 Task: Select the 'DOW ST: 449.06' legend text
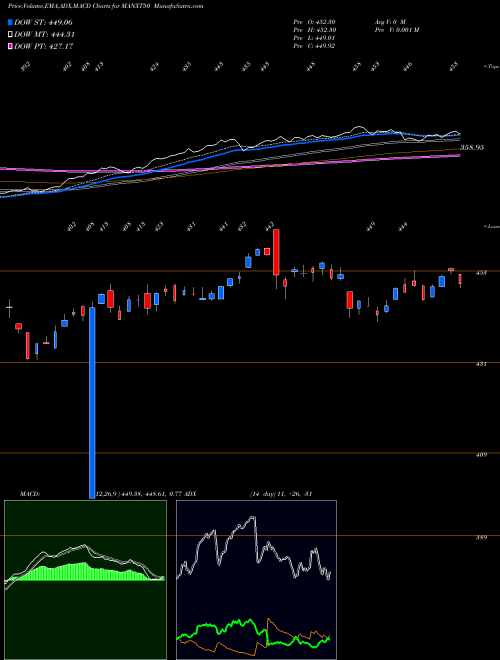coord(43,22)
